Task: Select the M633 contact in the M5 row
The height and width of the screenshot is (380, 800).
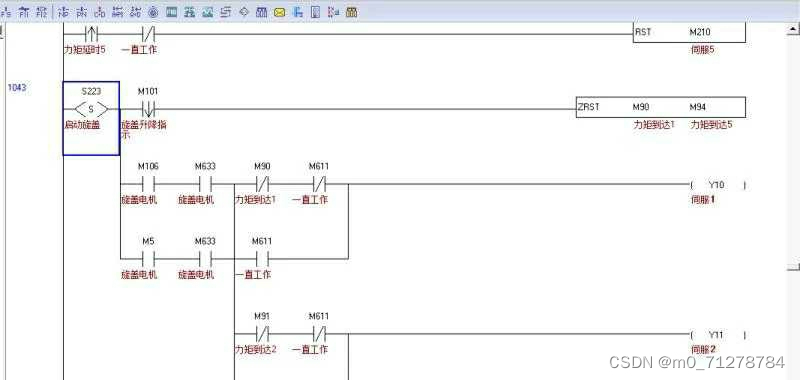Action: (x=205, y=259)
